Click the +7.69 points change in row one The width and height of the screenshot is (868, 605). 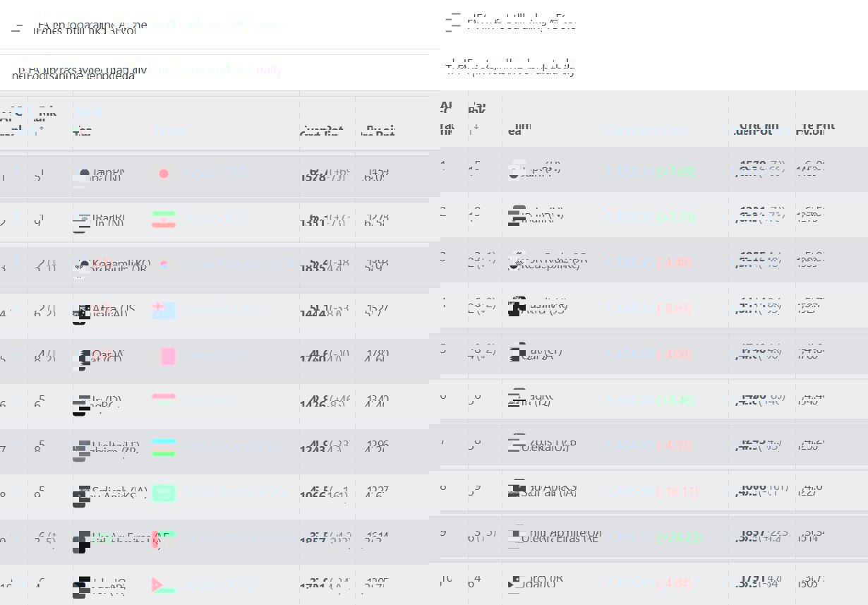click(676, 172)
